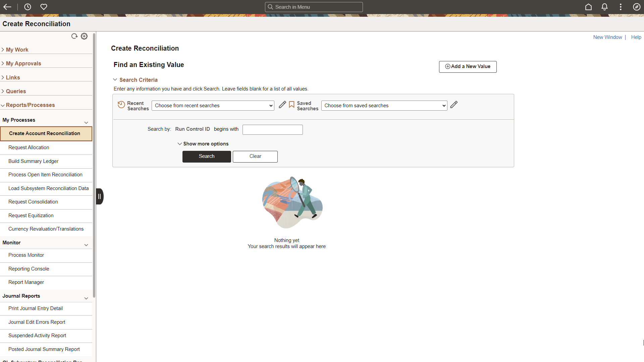Click the home icon in top bar
The width and height of the screenshot is (644, 362).
point(589,7)
